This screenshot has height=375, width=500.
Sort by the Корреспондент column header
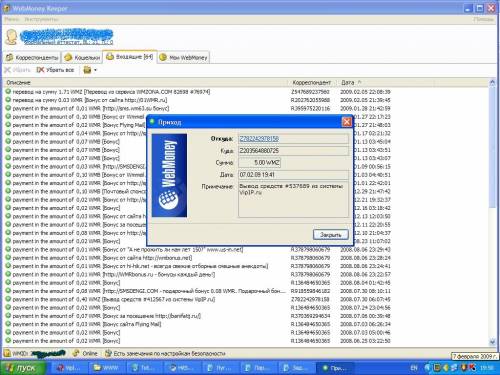click(x=312, y=82)
